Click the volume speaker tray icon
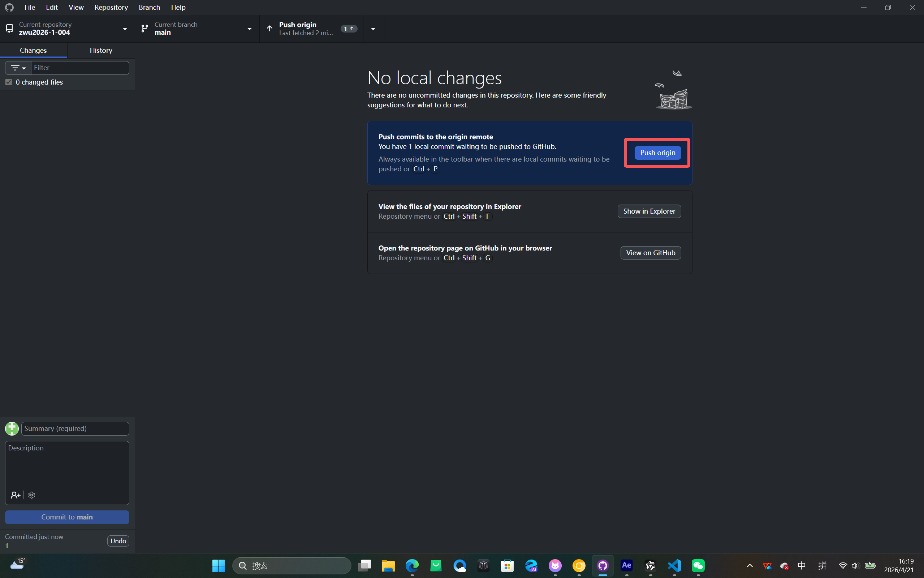This screenshot has height=578, width=924. 855,565
